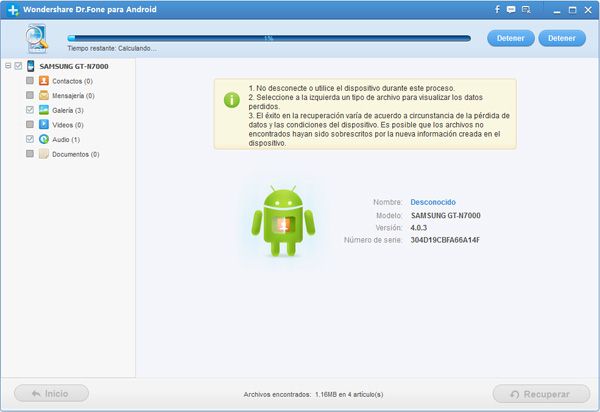Open the feedback chat bubble icon
The width and height of the screenshot is (600, 412).
[x=511, y=10]
